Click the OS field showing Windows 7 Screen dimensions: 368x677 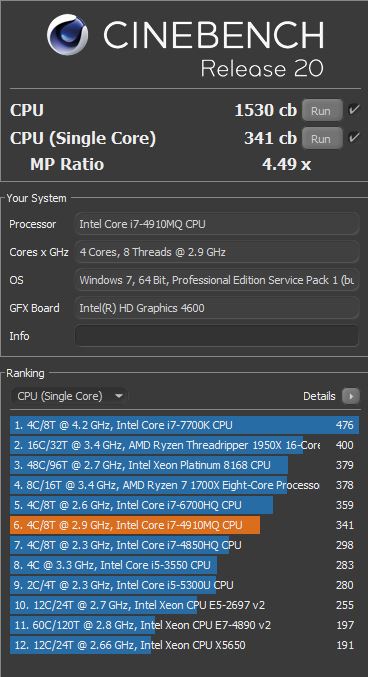point(217,280)
